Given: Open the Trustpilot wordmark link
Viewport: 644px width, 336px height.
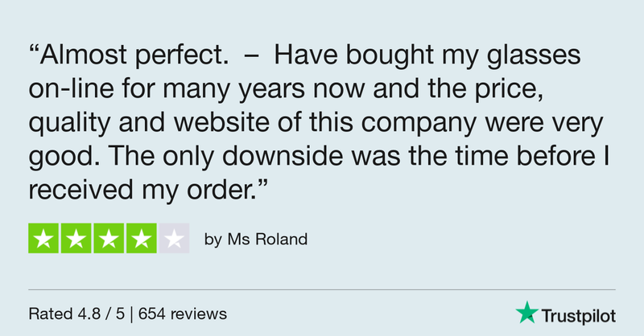Looking at the screenshot, I should (x=578, y=317).
